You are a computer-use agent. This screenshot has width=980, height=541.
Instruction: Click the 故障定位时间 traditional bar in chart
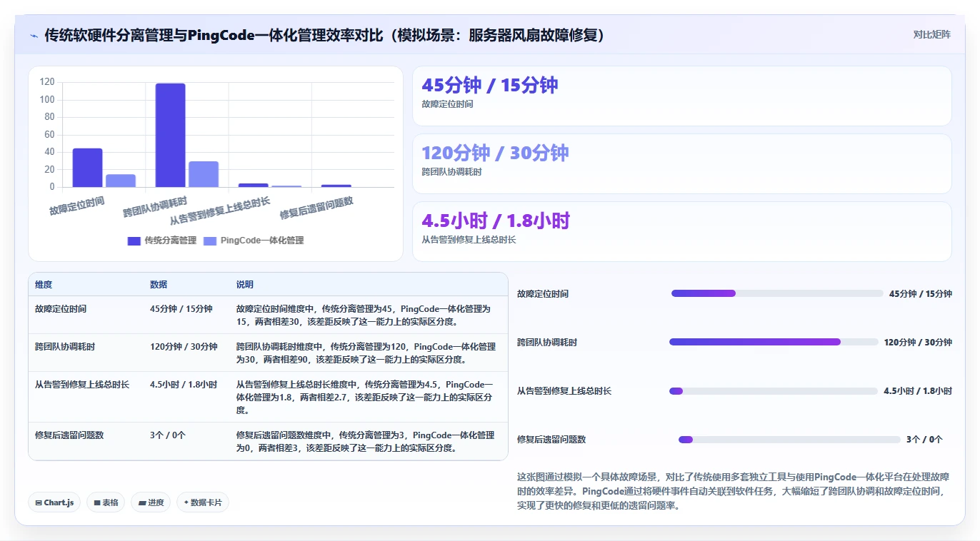87,168
